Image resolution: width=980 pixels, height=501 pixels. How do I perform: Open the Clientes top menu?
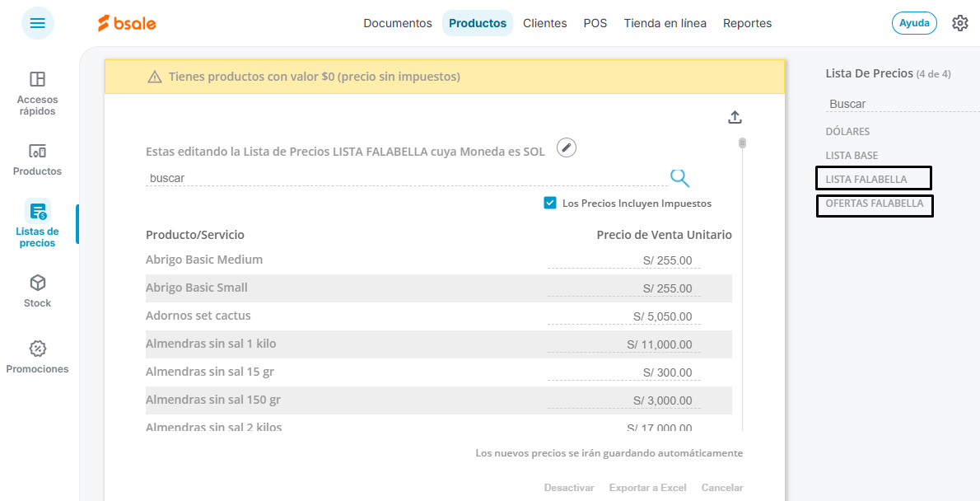click(x=545, y=23)
